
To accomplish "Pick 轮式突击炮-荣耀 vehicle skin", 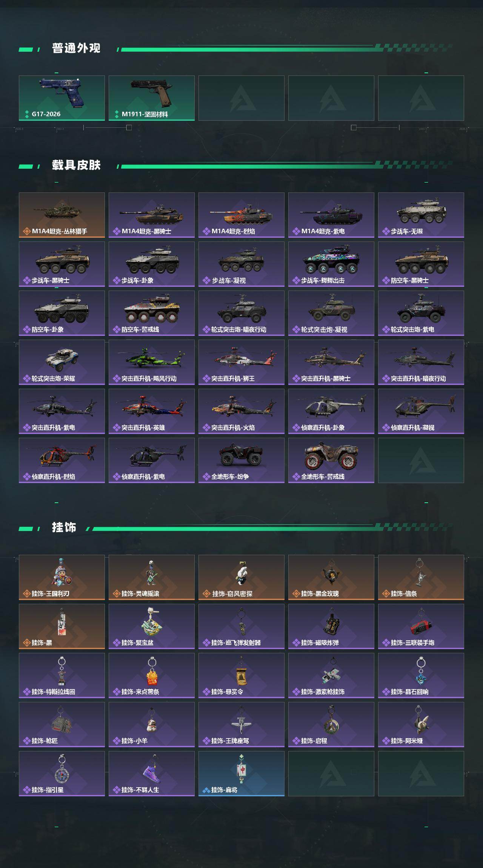I will coord(62,362).
